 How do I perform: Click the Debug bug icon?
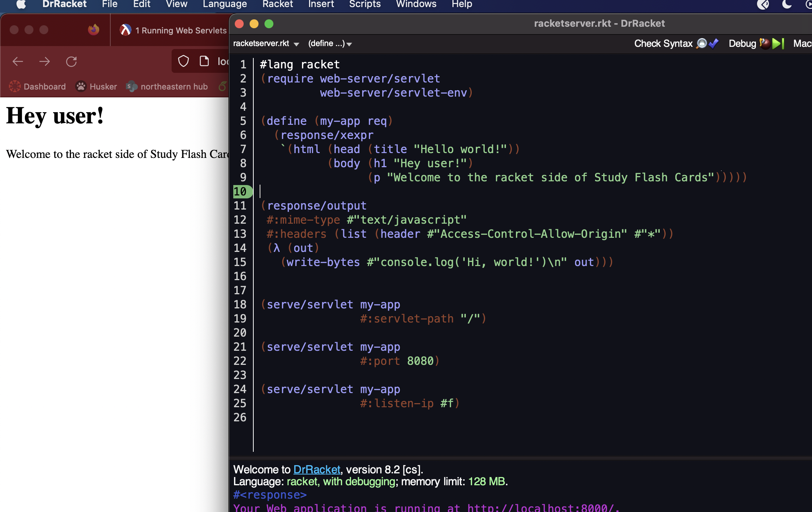click(764, 43)
